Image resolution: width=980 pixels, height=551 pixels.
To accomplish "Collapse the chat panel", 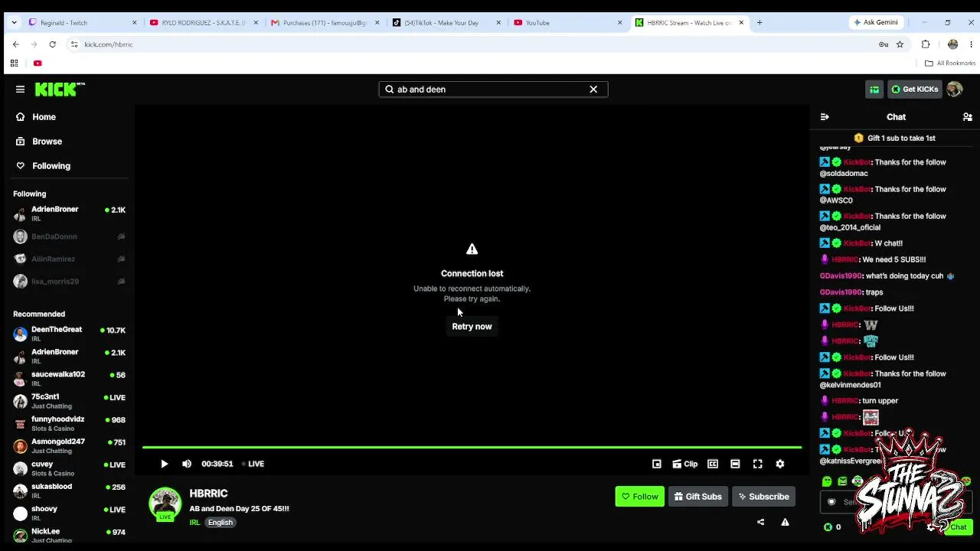I will point(825,117).
